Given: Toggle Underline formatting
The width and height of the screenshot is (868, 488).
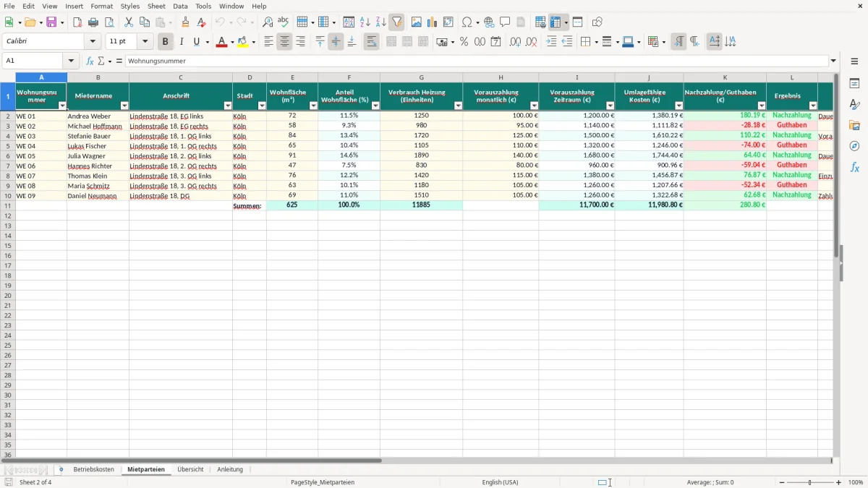Looking at the screenshot, I should [x=196, y=42].
